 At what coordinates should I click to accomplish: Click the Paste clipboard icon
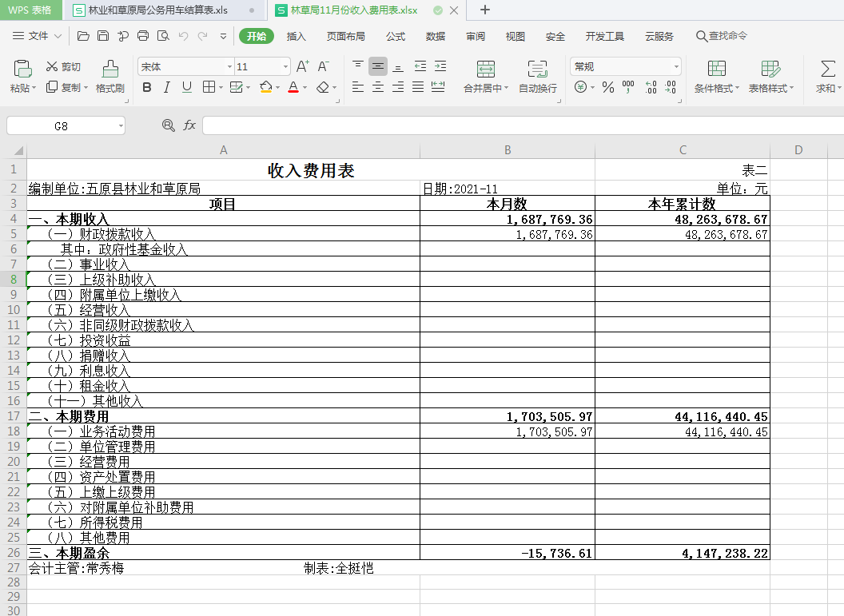(x=22, y=69)
